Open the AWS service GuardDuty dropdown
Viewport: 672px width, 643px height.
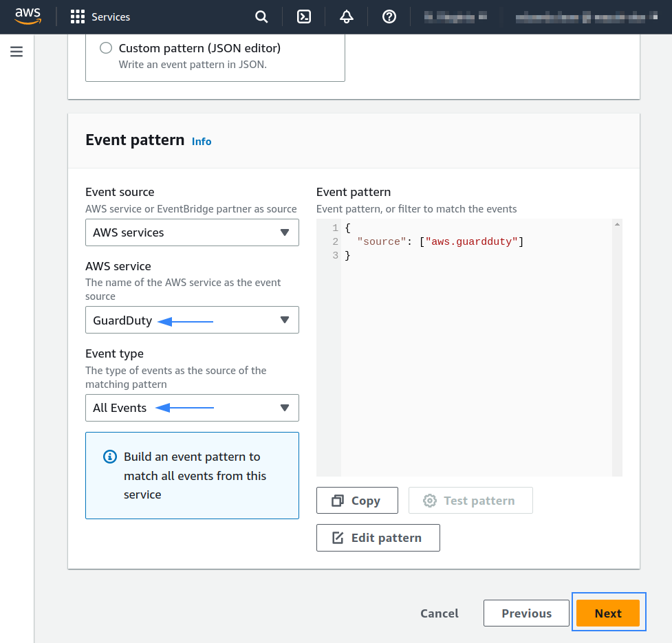(x=192, y=320)
